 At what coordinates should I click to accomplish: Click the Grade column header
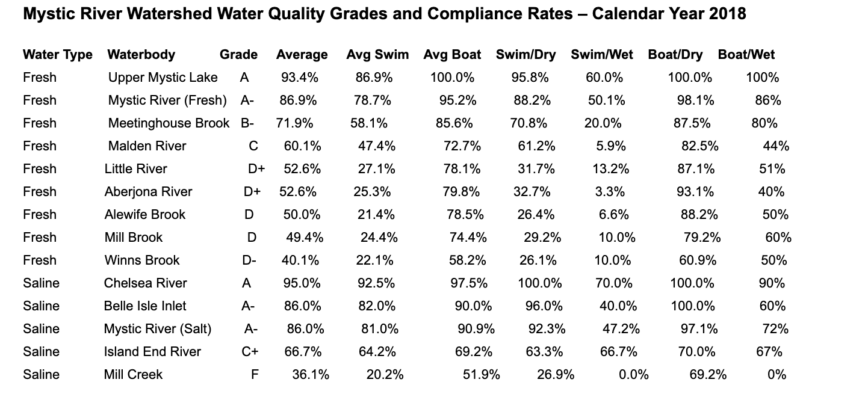point(238,55)
